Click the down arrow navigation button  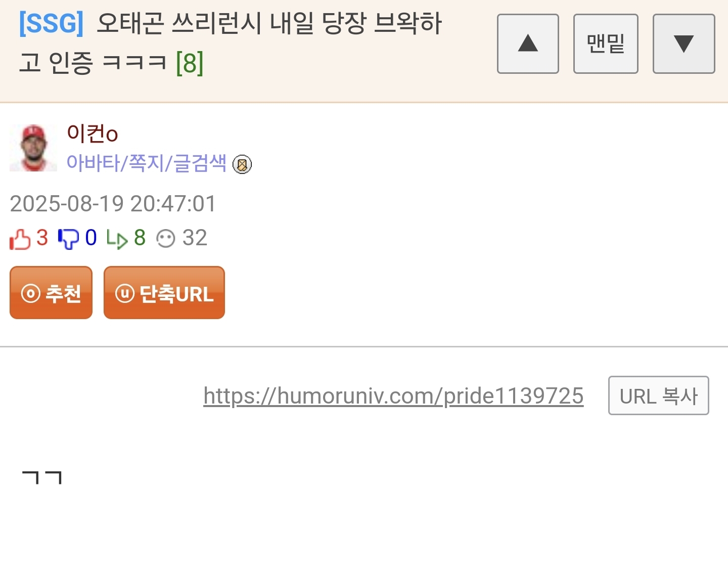click(x=684, y=44)
